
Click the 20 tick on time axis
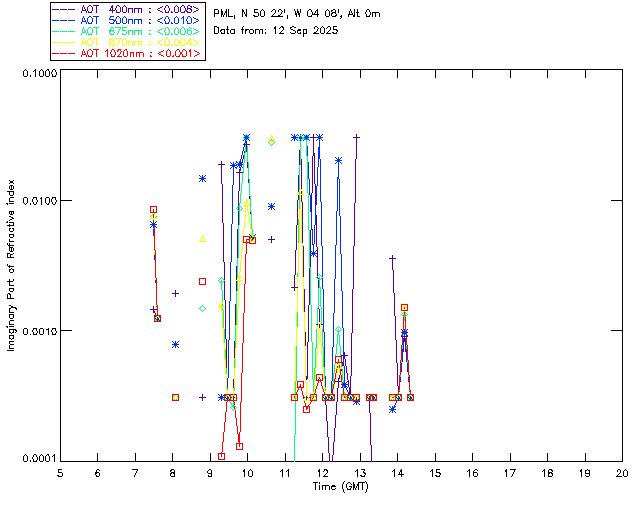[621, 472]
